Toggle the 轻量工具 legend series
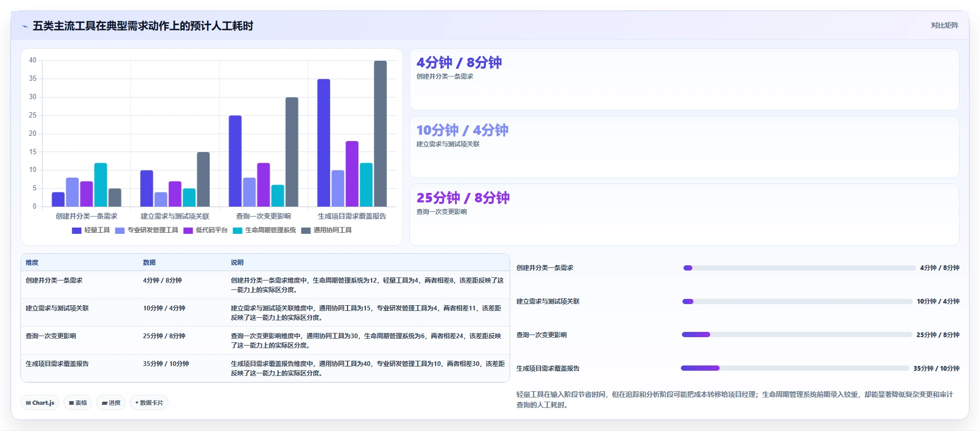980x431 pixels. tap(91, 230)
